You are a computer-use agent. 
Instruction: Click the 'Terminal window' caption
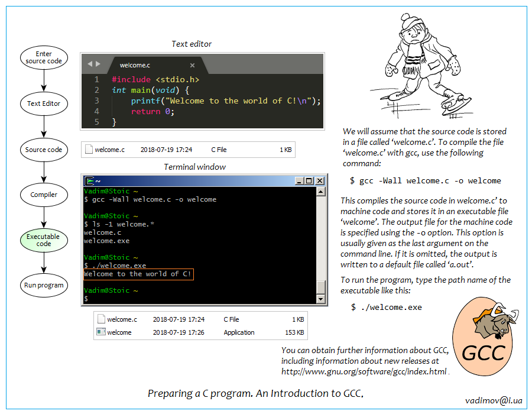pos(194,167)
